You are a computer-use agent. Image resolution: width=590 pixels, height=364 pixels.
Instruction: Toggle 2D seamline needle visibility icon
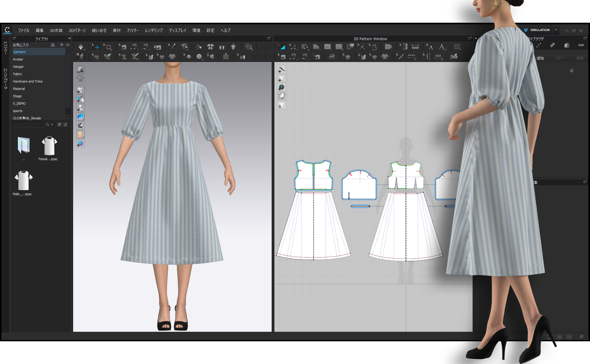tap(281, 70)
